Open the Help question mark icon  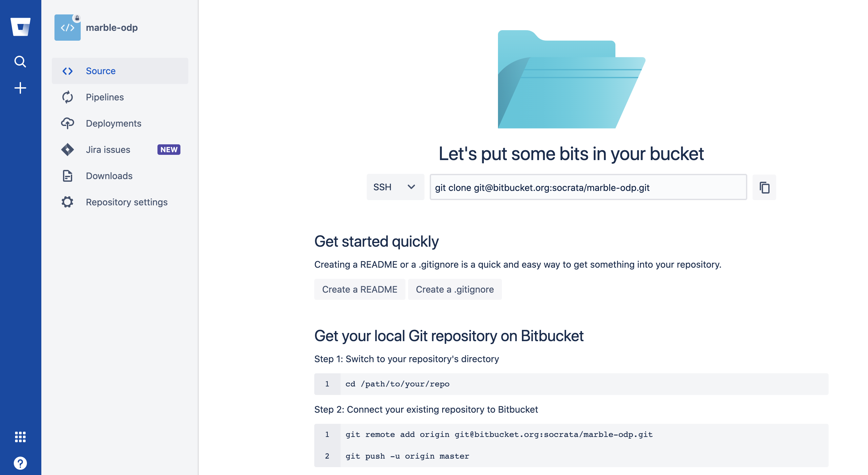point(20,463)
